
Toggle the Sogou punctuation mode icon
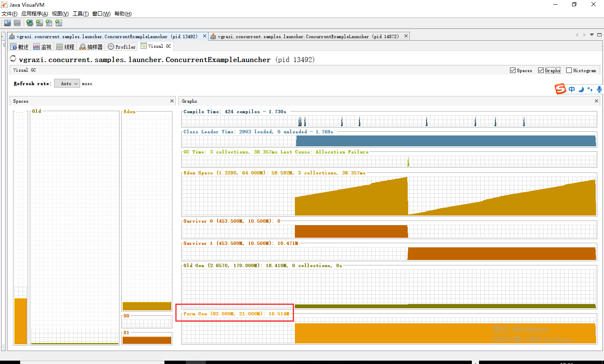(590, 89)
